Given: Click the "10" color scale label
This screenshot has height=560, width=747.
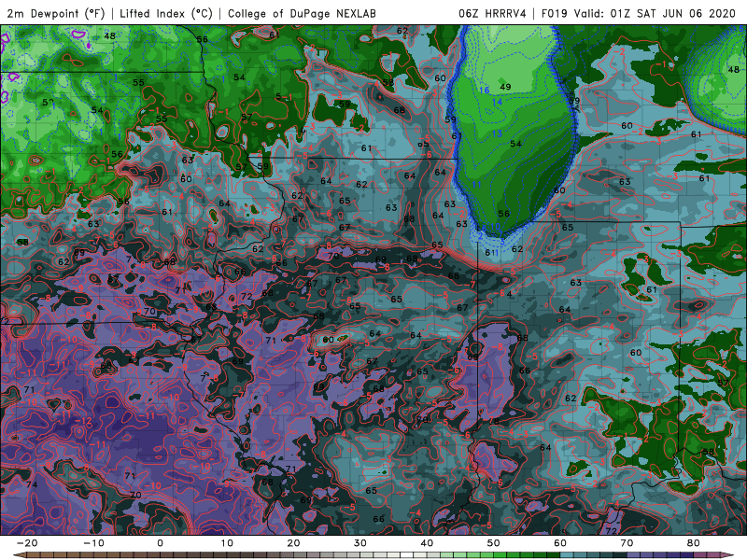Looking at the screenshot, I should [x=227, y=543].
